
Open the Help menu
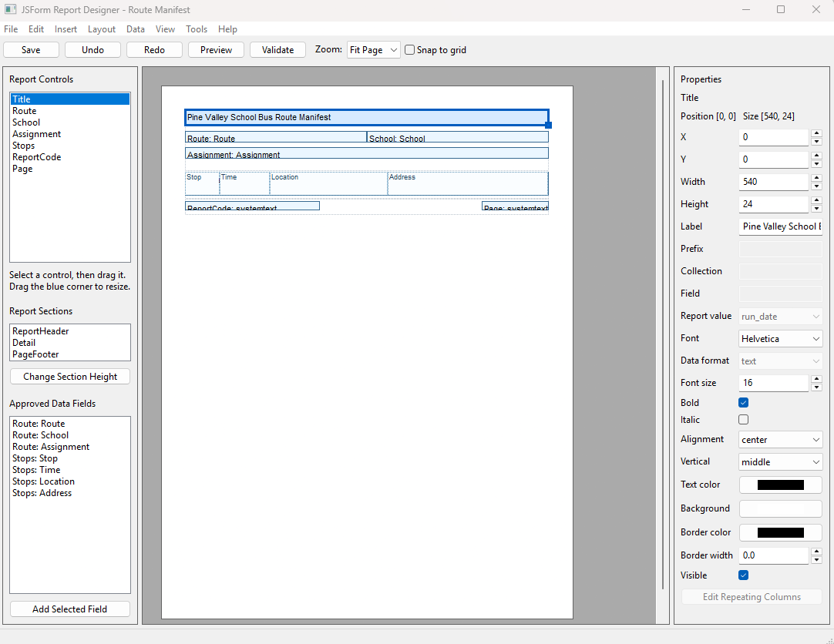click(x=227, y=29)
